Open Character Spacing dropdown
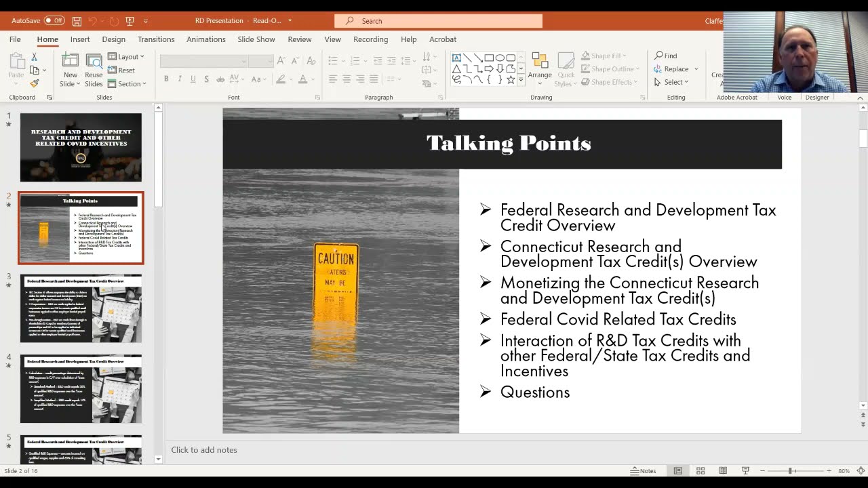 (237, 79)
